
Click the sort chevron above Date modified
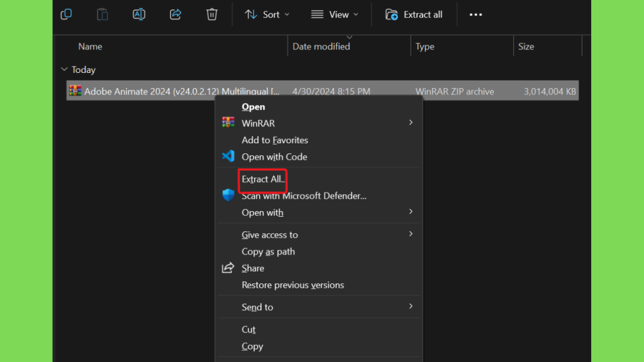tap(349, 37)
